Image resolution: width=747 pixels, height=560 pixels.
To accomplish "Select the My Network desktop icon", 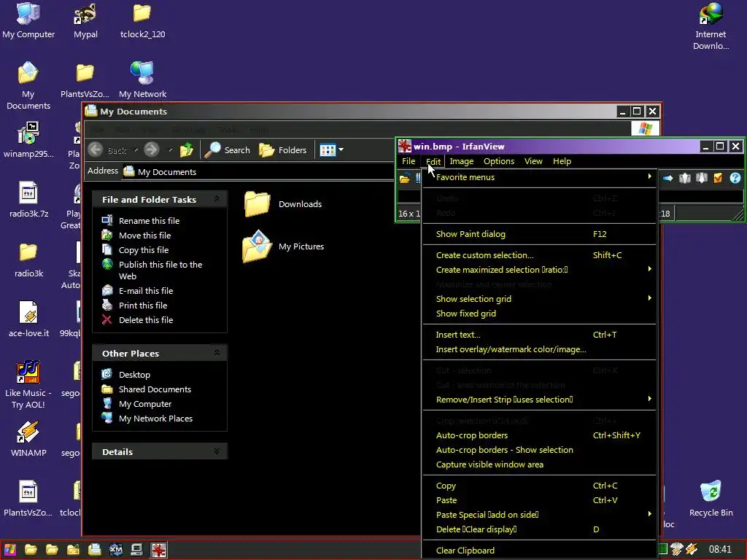I will 142,80.
